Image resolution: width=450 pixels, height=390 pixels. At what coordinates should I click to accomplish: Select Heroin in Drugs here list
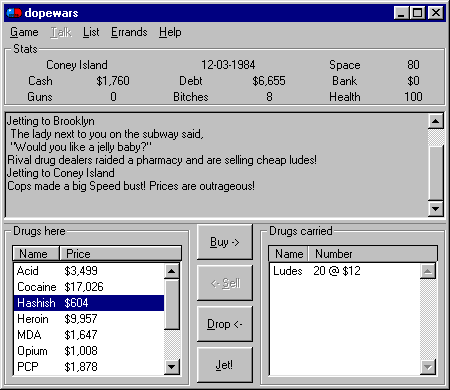tap(89, 319)
